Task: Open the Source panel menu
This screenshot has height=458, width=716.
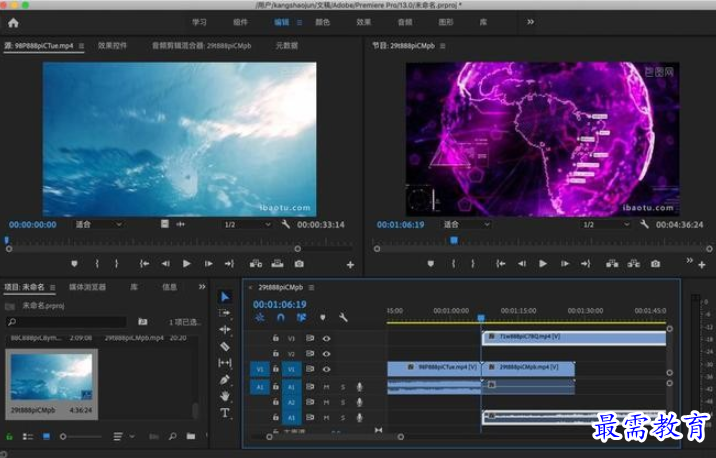Action: 81,46
